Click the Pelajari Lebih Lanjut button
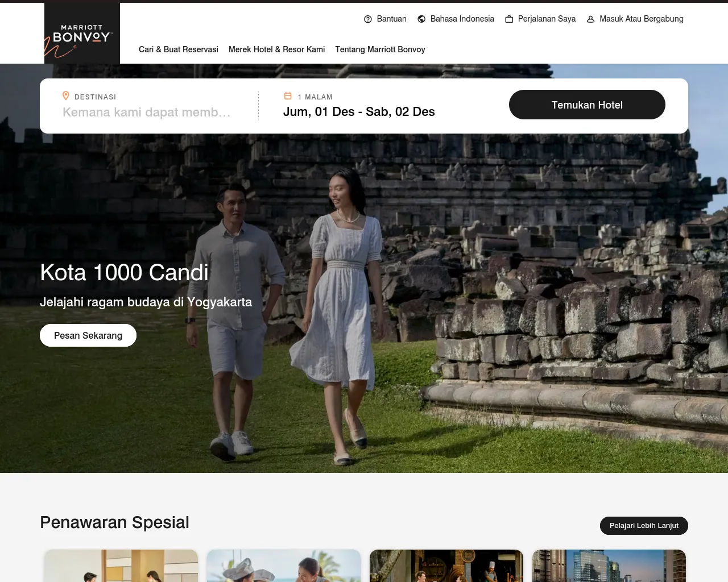728x582 pixels. pos(644,526)
